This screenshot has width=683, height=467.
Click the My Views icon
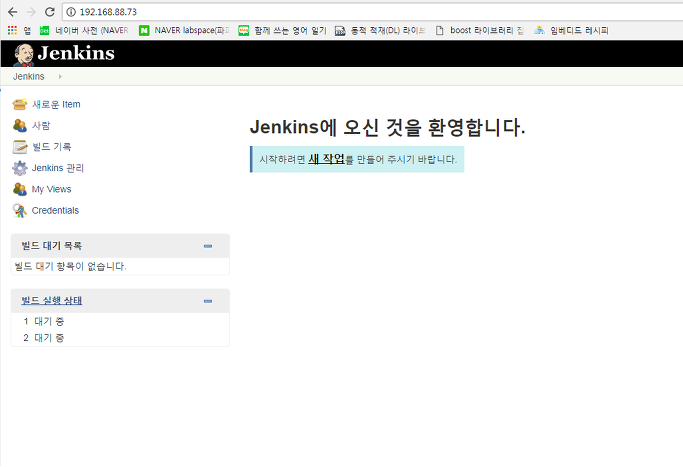point(20,189)
